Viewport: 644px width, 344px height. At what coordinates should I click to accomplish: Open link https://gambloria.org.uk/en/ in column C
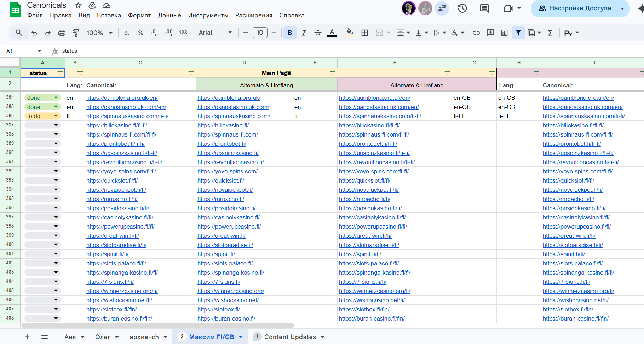(x=122, y=98)
